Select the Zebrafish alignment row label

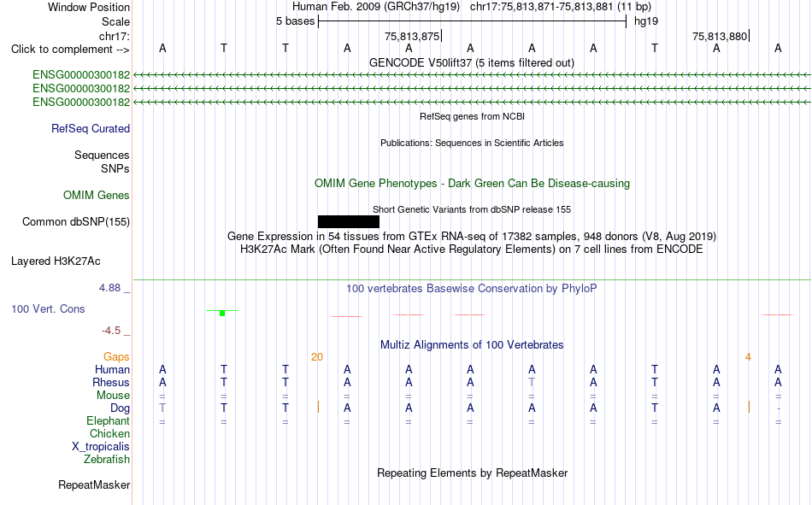pyautogui.click(x=107, y=460)
